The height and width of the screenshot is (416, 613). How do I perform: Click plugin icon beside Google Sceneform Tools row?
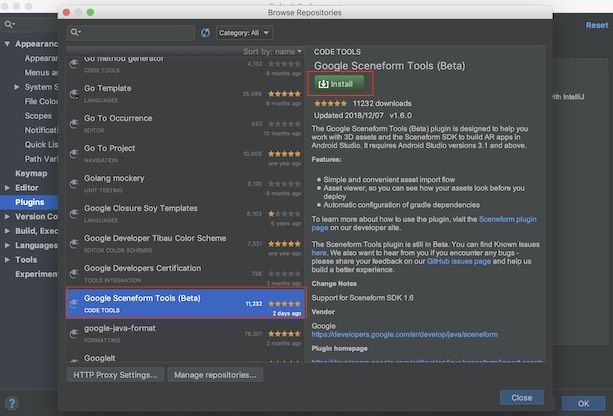click(x=74, y=304)
